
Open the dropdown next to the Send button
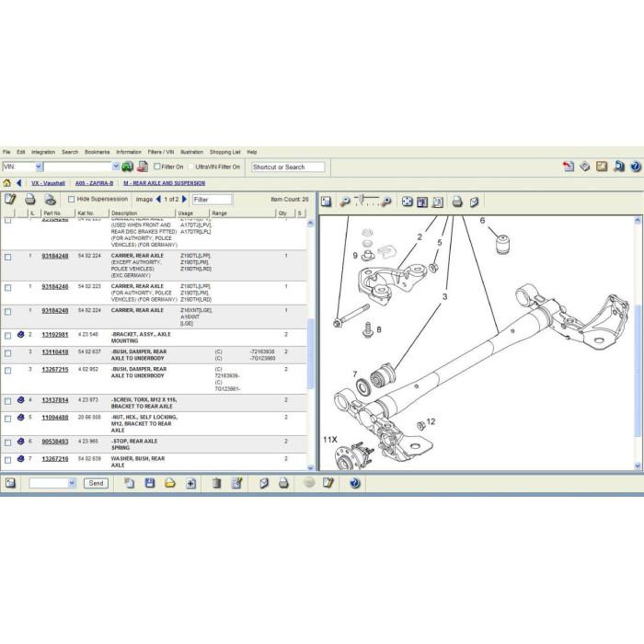point(72,483)
